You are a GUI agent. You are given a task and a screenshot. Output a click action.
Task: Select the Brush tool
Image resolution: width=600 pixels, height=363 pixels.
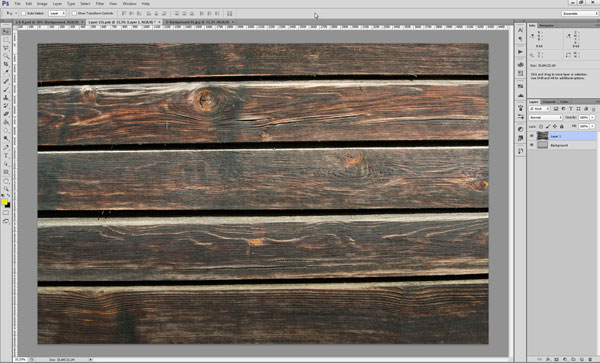[6, 90]
